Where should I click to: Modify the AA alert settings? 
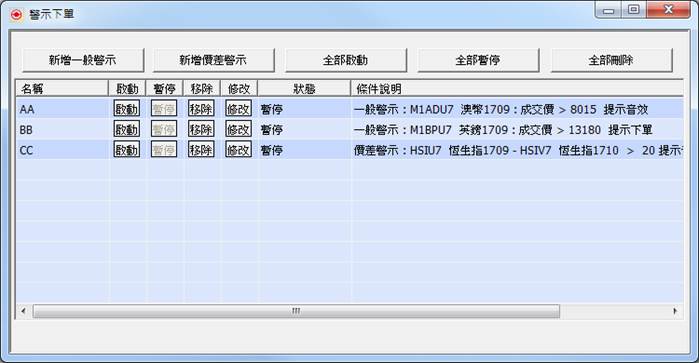(x=238, y=108)
